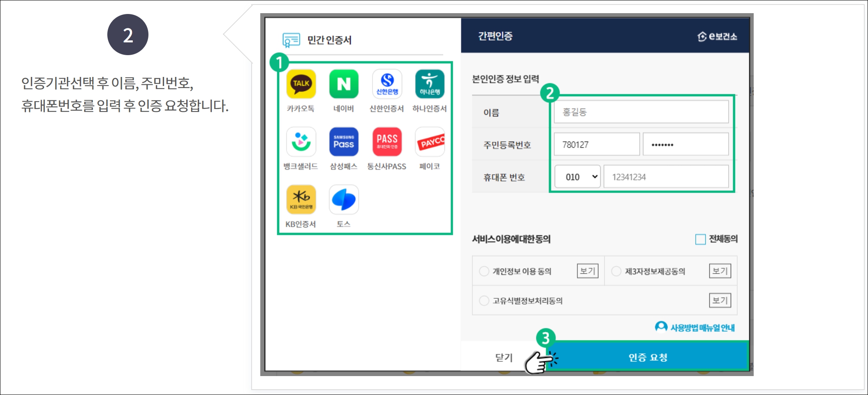Click the resident number front field 780127
The height and width of the screenshot is (395, 868).
[x=597, y=144]
